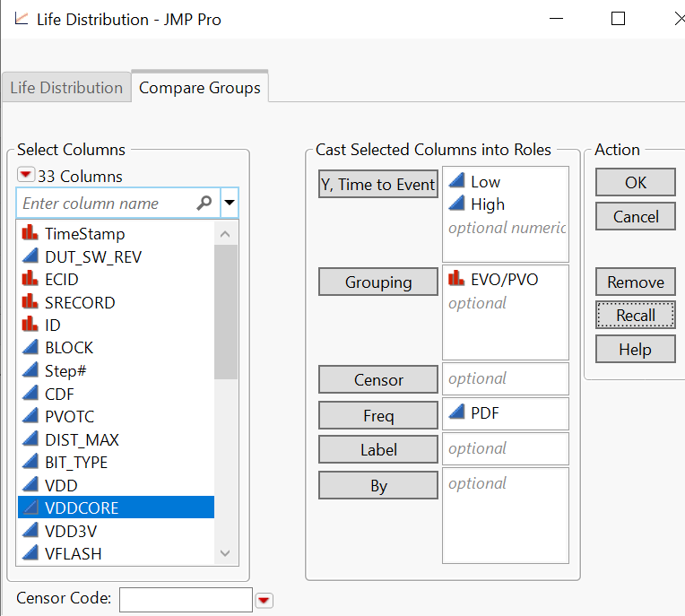Switch to the Life Distribution tab

[66, 88]
